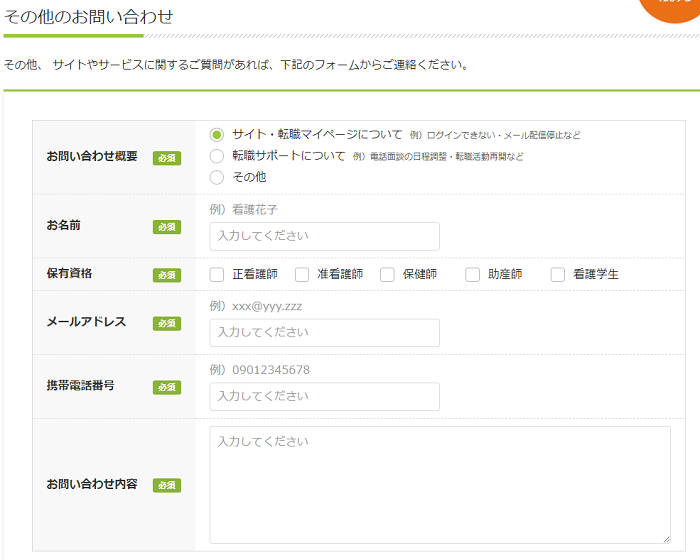The image size is (700, 560).
Task: Toggle the 看護学生 checkbox
Action: pyautogui.click(x=558, y=274)
